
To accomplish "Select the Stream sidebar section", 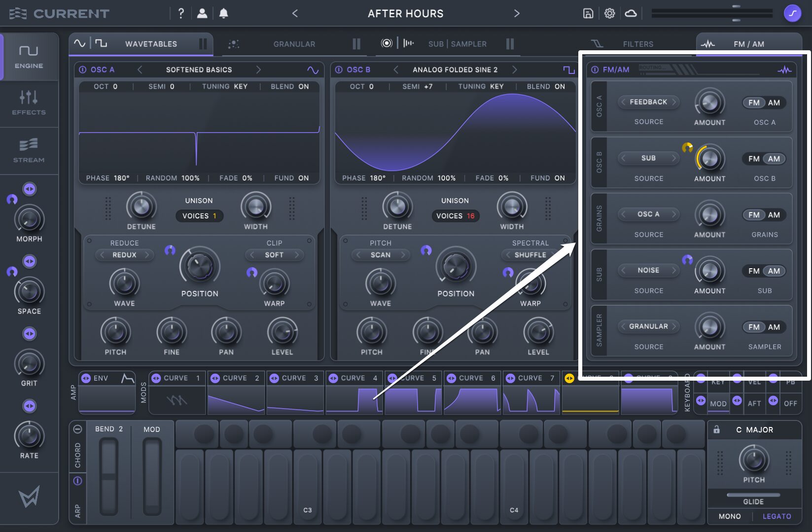I will 29,150.
